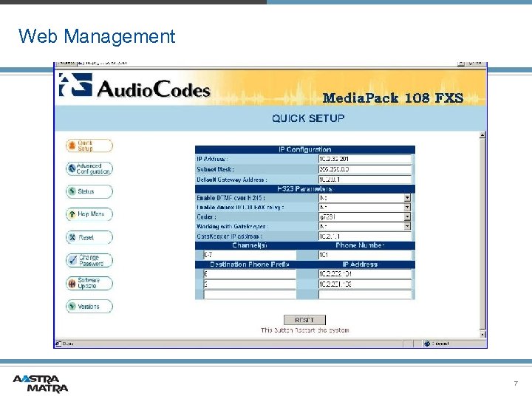Click the IP Address input field
Screen dimensions: 532x399
point(365,159)
